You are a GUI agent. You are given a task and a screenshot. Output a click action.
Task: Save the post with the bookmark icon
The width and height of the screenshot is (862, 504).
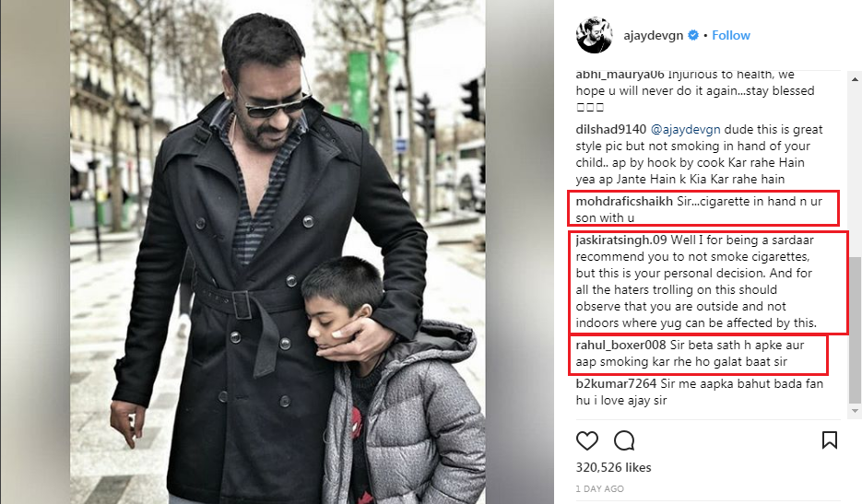pyautogui.click(x=829, y=440)
